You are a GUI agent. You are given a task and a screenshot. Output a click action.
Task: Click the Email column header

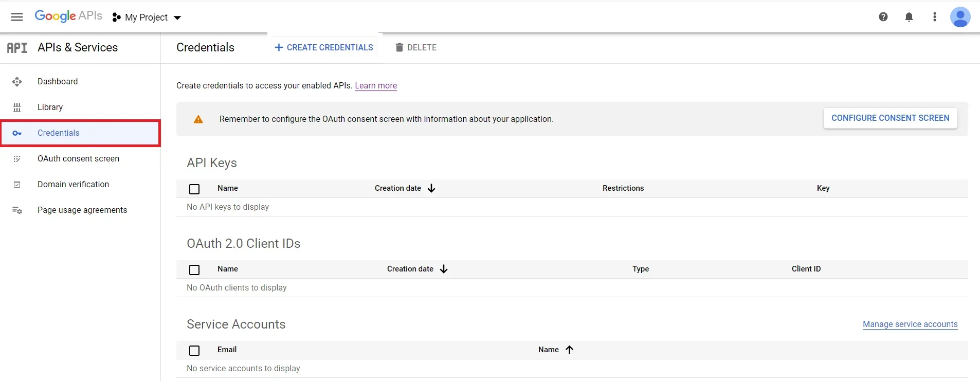227,350
